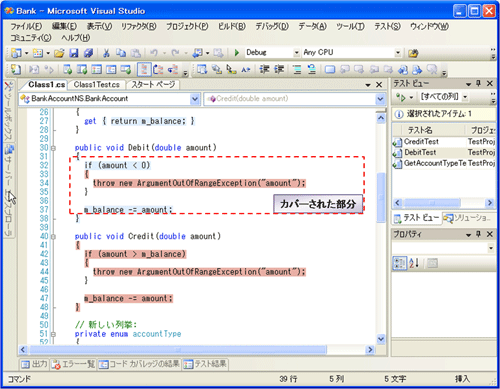500x389 pixels.
Task: Click the Comment Out Lines icon
Action: pyautogui.click(x=297, y=70)
